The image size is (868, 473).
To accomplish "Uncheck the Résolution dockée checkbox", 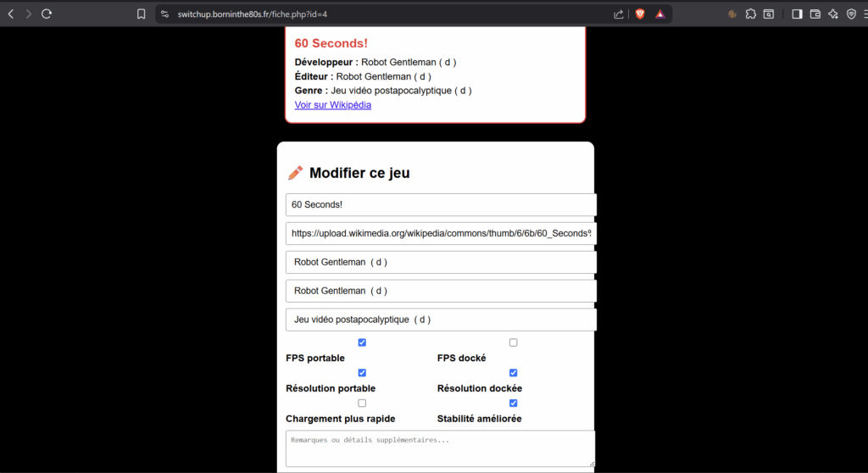I will point(513,373).
